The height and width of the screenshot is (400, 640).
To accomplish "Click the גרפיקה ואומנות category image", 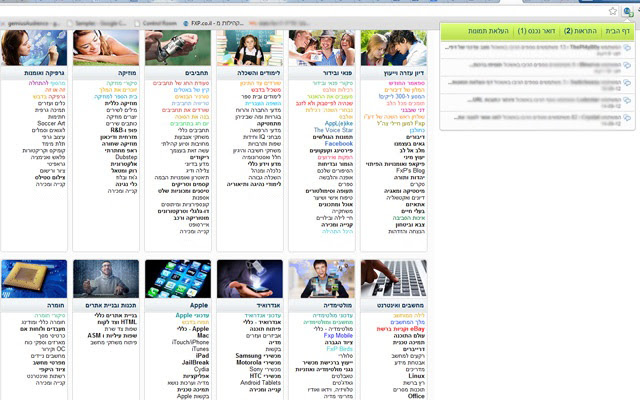I will pos(34,48).
